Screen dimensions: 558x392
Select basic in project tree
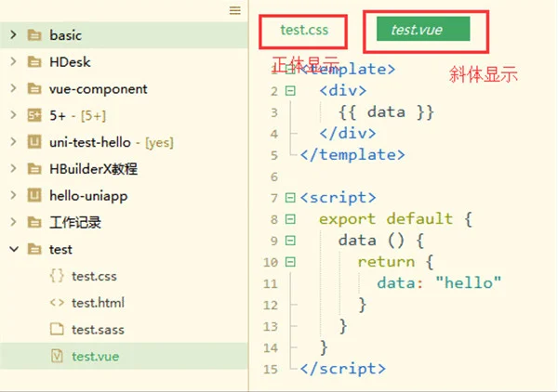pyautogui.click(x=65, y=35)
